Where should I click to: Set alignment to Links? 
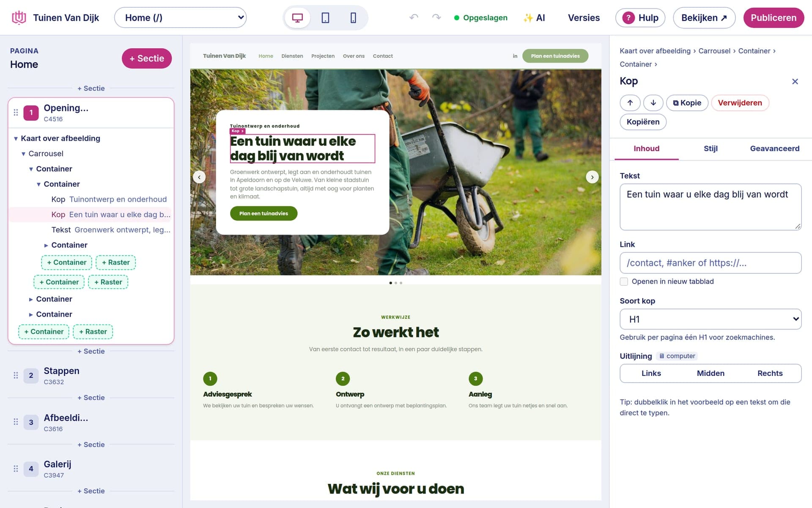coord(651,373)
